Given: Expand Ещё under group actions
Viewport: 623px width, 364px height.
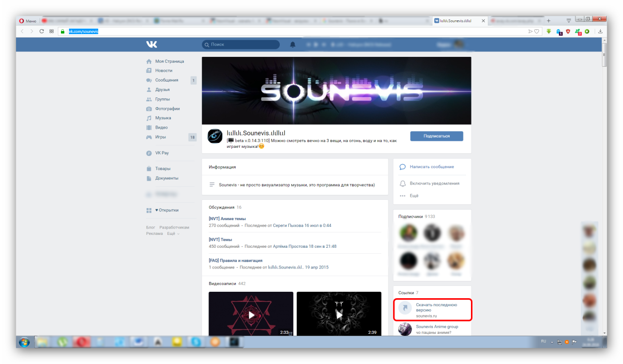Looking at the screenshot, I should point(414,195).
